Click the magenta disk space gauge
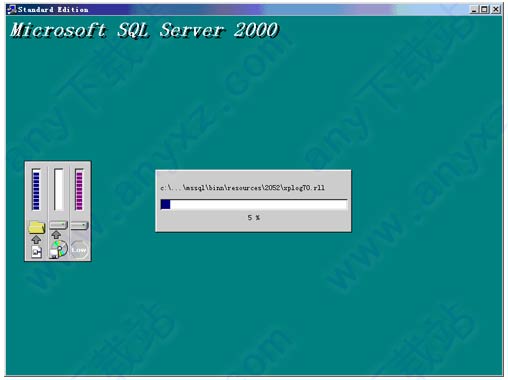 [x=79, y=189]
